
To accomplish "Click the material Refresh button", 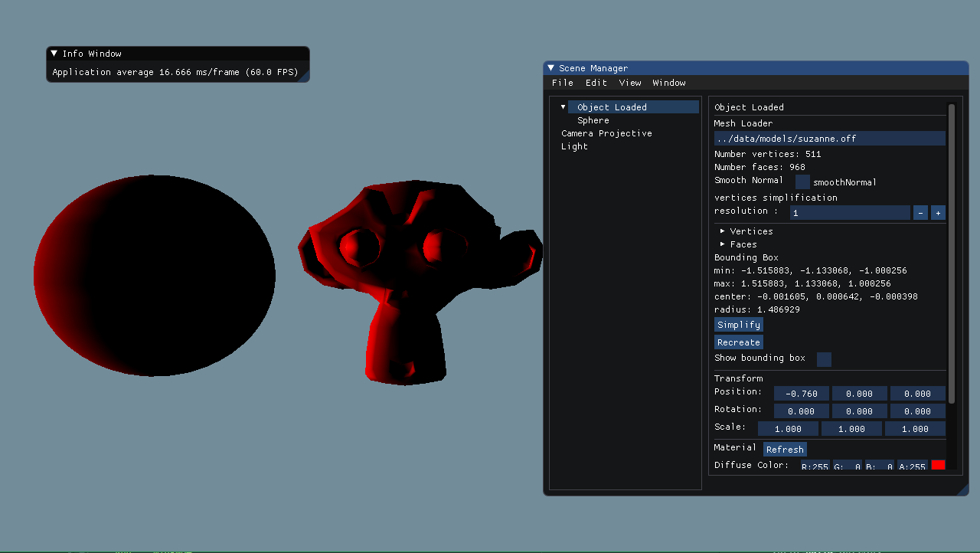I will tap(785, 449).
